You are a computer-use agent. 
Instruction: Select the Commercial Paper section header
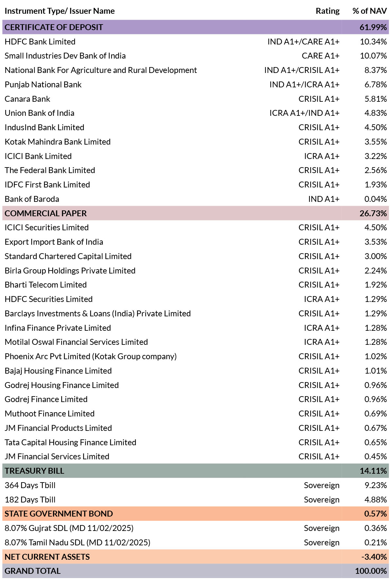196,213
